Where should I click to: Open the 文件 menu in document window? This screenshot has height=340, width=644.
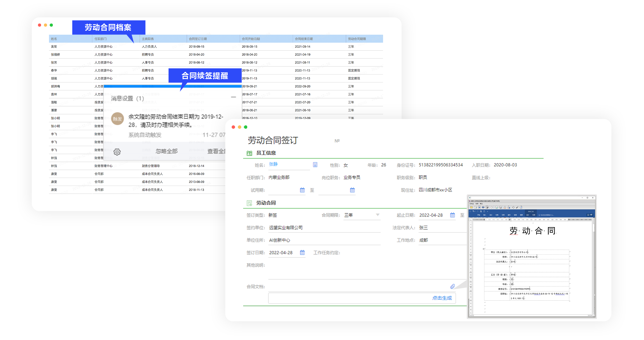tap(472, 204)
